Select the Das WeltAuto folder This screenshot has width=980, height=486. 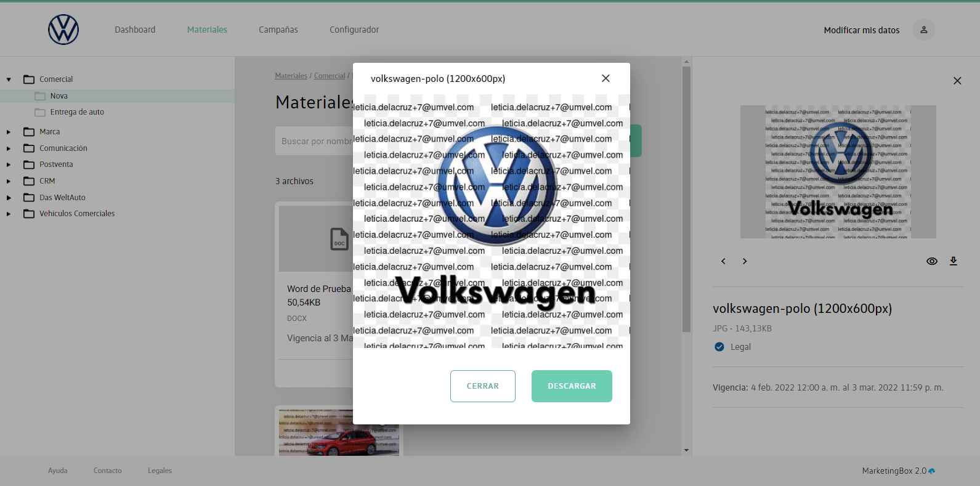tap(62, 198)
